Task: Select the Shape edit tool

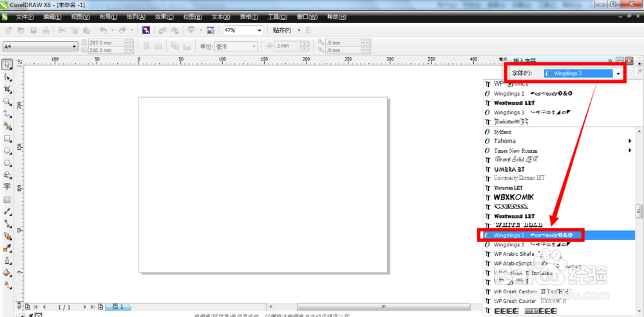Action: pyautogui.click(x=7, y=77)
